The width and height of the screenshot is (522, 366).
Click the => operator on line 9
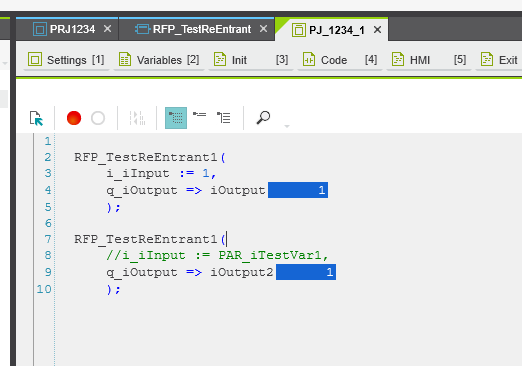coord(194,273)
